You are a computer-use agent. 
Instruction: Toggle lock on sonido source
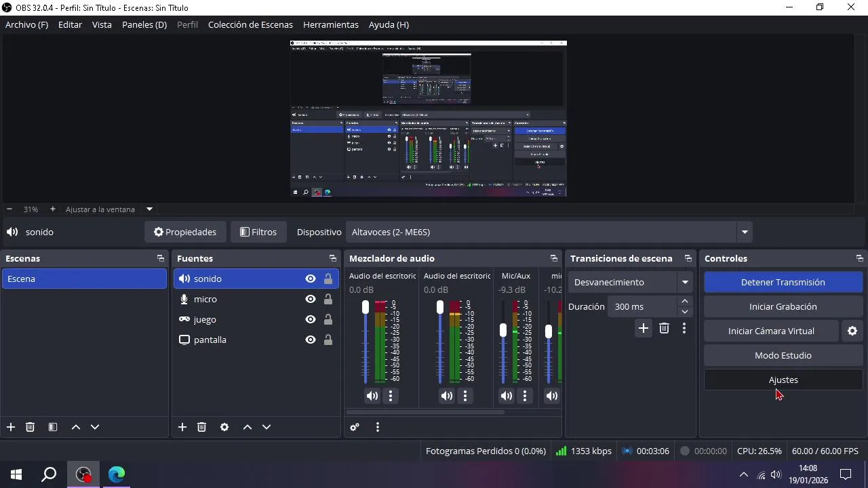click(328, 279)
